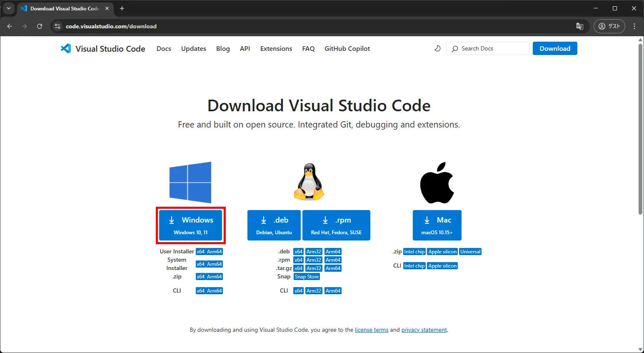The width and height of the screenshot is (644, 353).
Task: Open the Updates menu item
Action: pyautogui.click(x=194, y=49)
